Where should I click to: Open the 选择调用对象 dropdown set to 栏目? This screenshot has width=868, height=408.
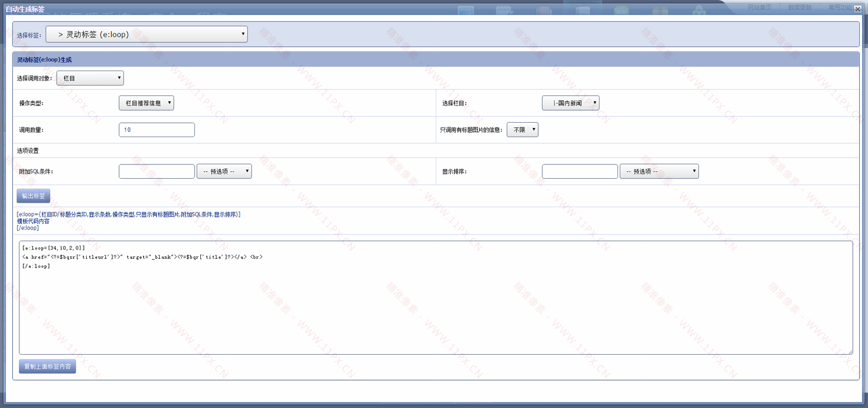click(x=90, y=78)
